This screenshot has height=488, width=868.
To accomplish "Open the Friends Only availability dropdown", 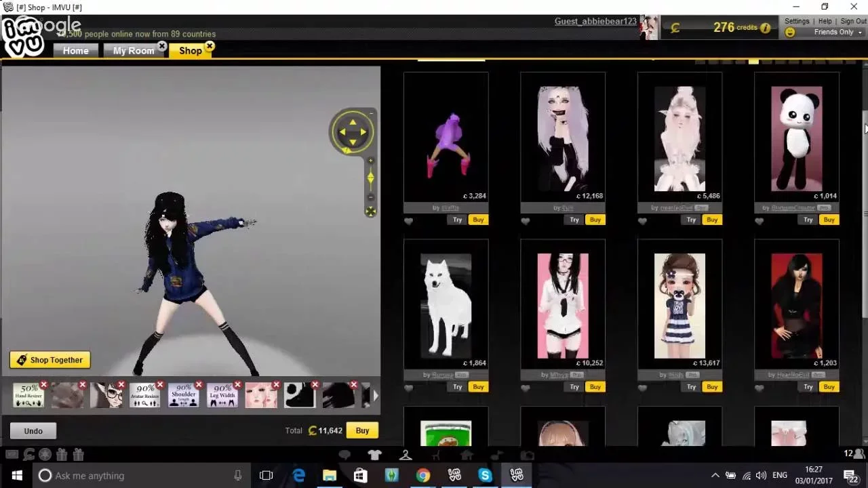I will (838, 33).
